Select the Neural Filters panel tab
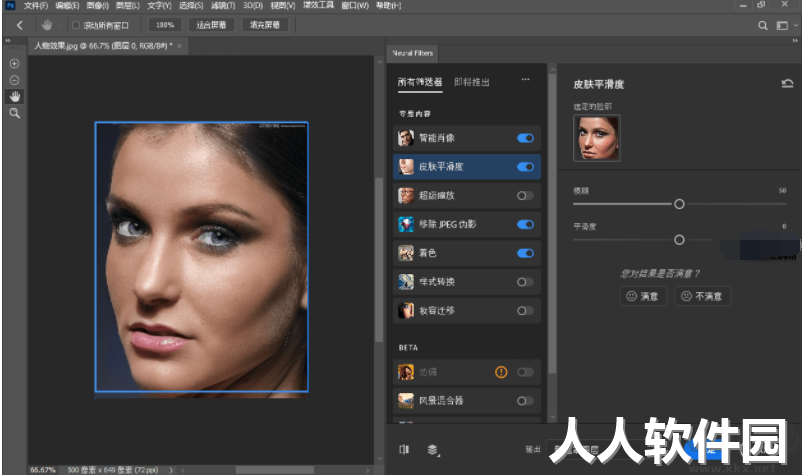This screenshot has height=475, width=803. [412, 53]
